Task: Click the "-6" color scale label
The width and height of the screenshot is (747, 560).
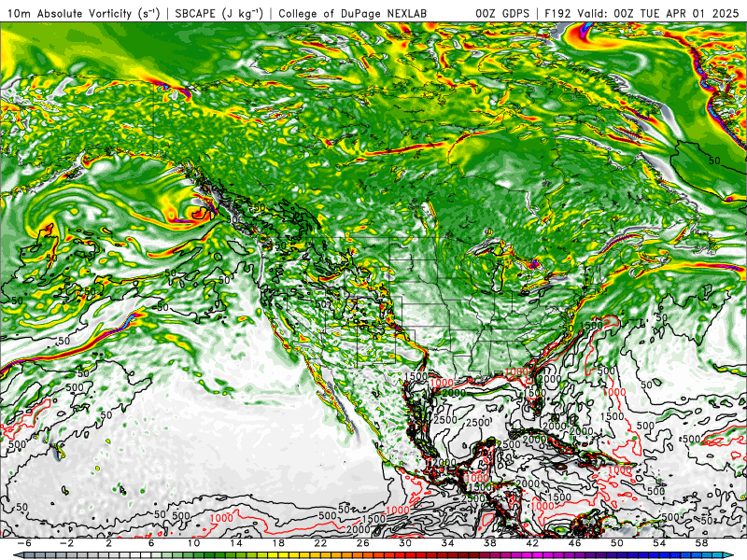Action: 24,543
